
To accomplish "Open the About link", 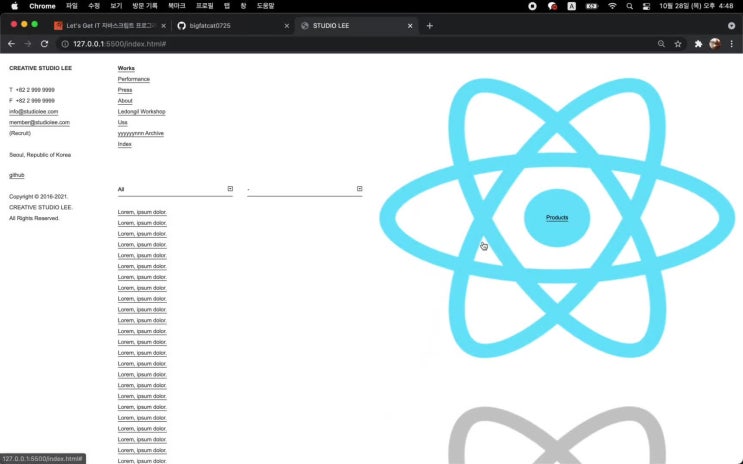I will click(125, 101).
